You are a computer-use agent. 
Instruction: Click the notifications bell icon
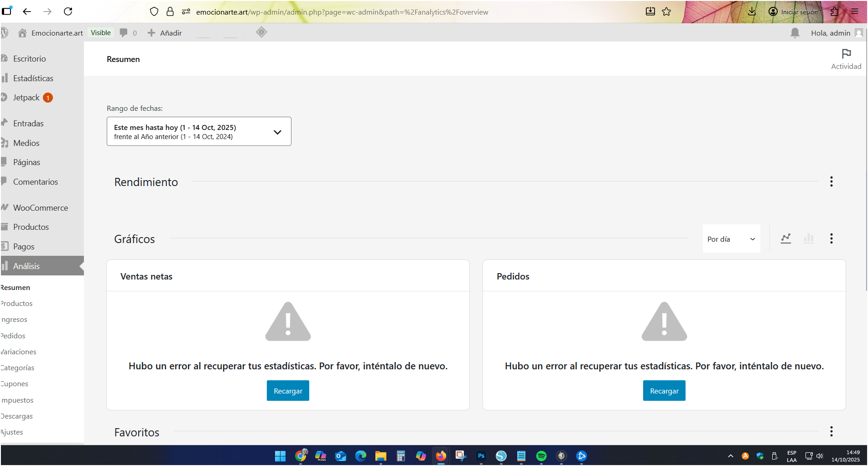[795, 33]
